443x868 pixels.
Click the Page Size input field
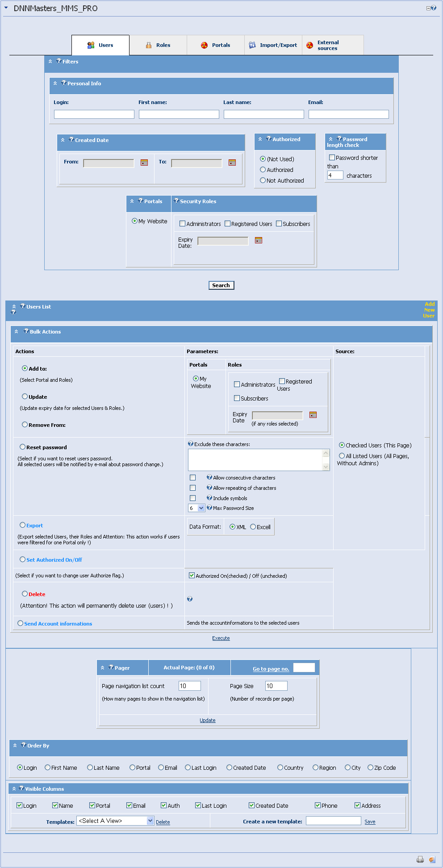pos(276,686)
